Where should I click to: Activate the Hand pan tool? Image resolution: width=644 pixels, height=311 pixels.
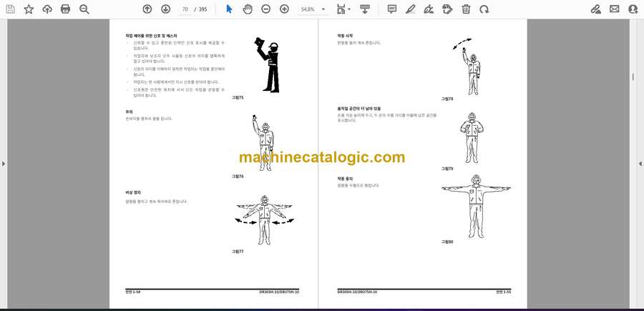point(248,9)
